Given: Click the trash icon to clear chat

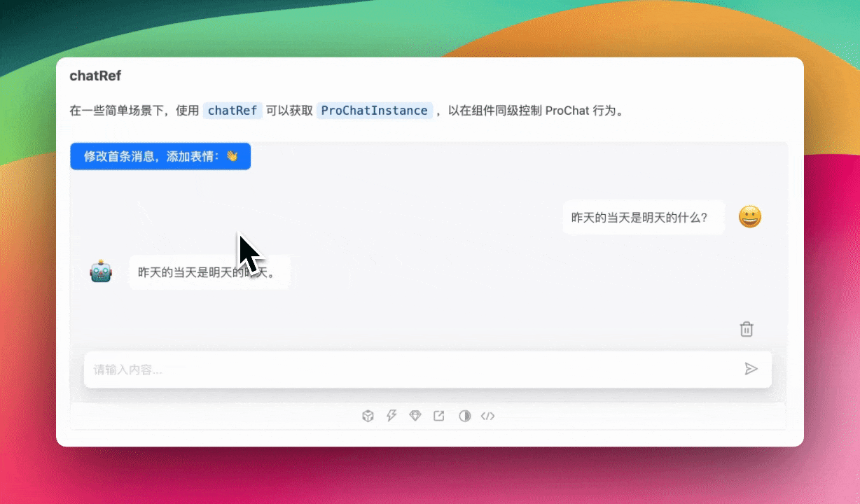Looking at the screenshot, I should (x=747, y=329).
